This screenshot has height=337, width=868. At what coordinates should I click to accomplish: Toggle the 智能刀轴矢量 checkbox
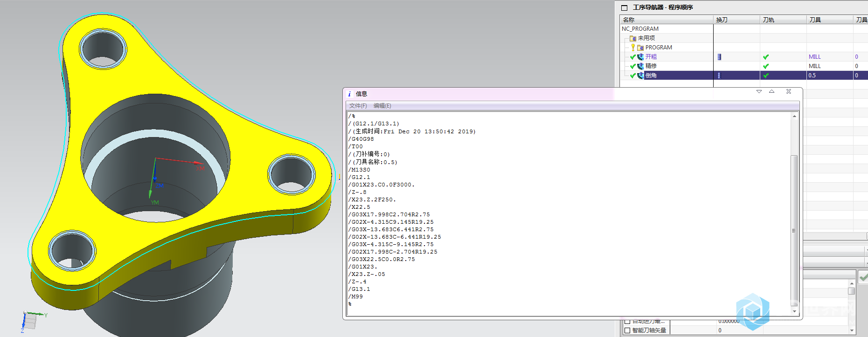pos(627,330)
